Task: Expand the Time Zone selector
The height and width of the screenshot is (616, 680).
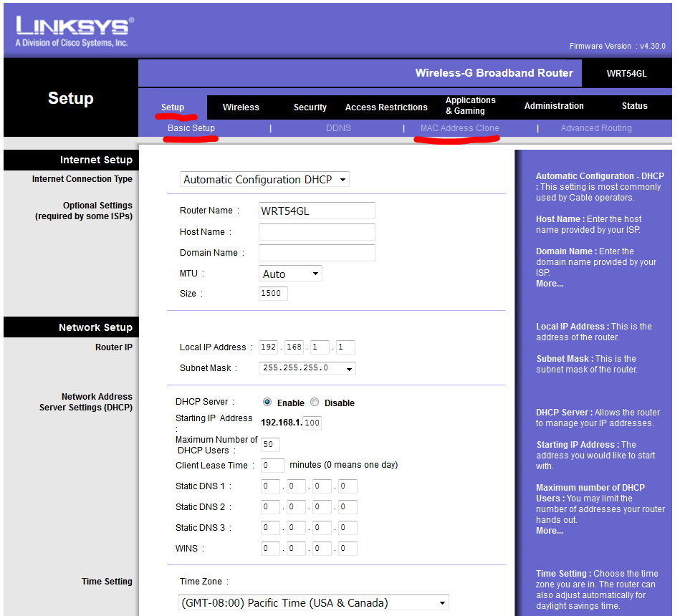Action: tap(313, 602)
